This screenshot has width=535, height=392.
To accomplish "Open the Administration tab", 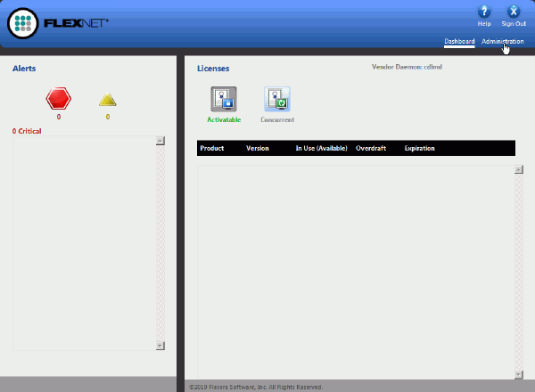I will pyautogui.click(x=502, y=42).
